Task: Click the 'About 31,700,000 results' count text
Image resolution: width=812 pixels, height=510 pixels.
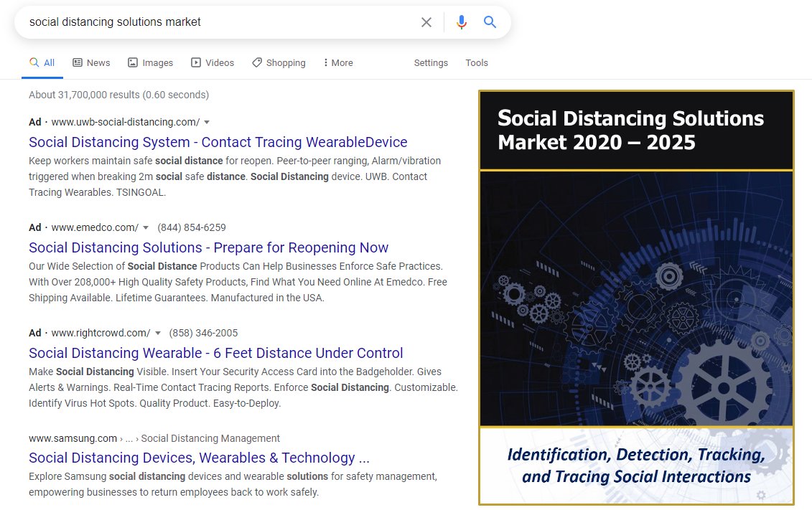Action: point(119,95)
